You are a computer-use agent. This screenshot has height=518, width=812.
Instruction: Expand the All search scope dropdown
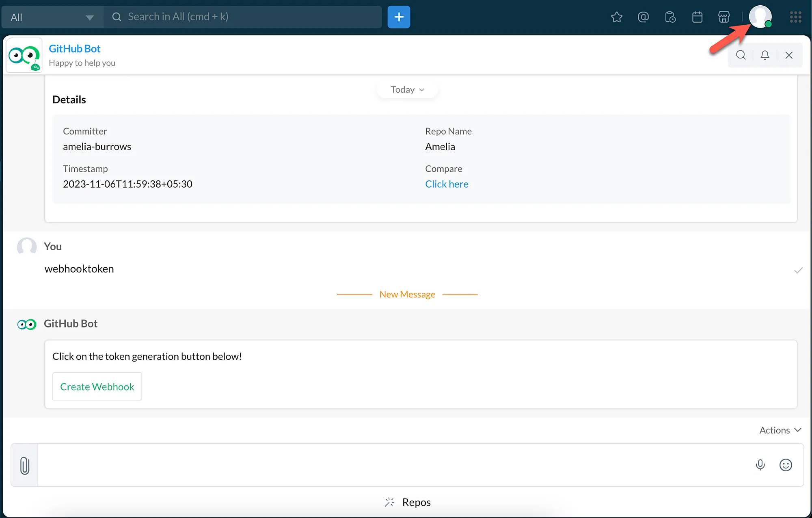pyautogui.click(x=52, y=17)
